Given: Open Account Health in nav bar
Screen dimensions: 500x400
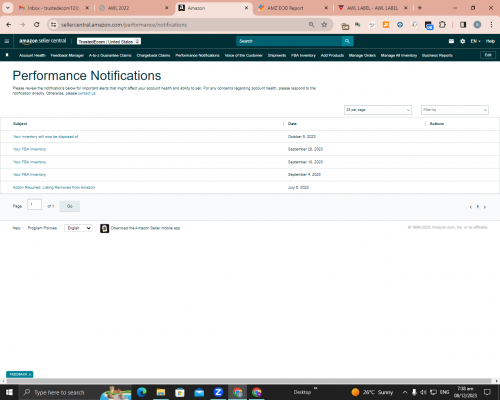Looking at the screenshot, I should tap(32, 55).
